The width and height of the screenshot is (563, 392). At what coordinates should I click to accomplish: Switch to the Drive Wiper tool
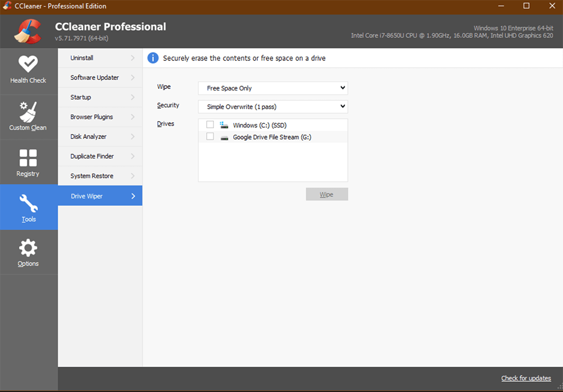pos(100,196)
